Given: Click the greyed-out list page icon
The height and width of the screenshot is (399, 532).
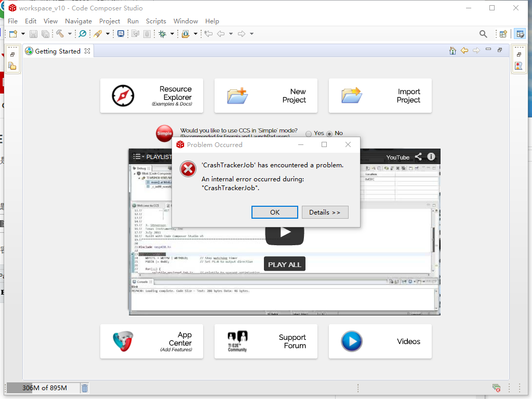Looking at the screenshot, I should pos(147,34).
